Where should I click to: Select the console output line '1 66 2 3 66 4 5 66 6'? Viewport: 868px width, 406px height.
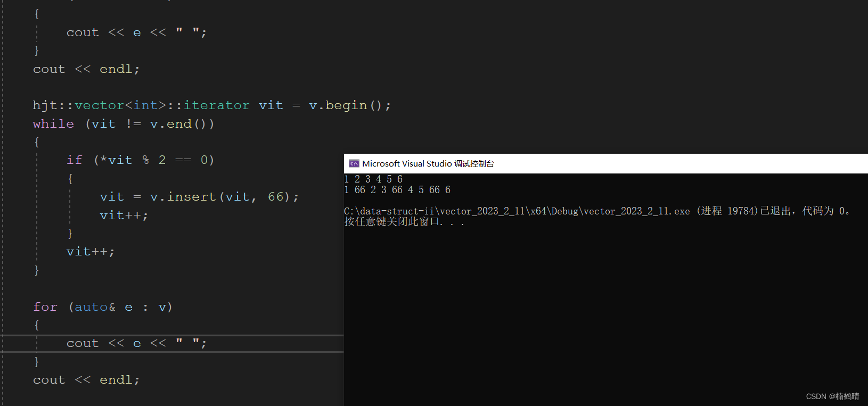pos(397,190)
